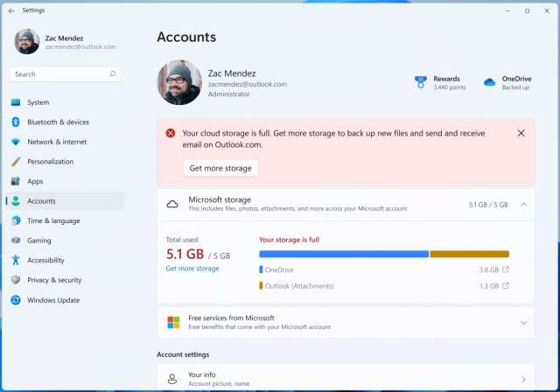Image resolution: width=560 pixels, height=392 pixels.
Task: Open Time & language globe icon
Action: (16, 220)
